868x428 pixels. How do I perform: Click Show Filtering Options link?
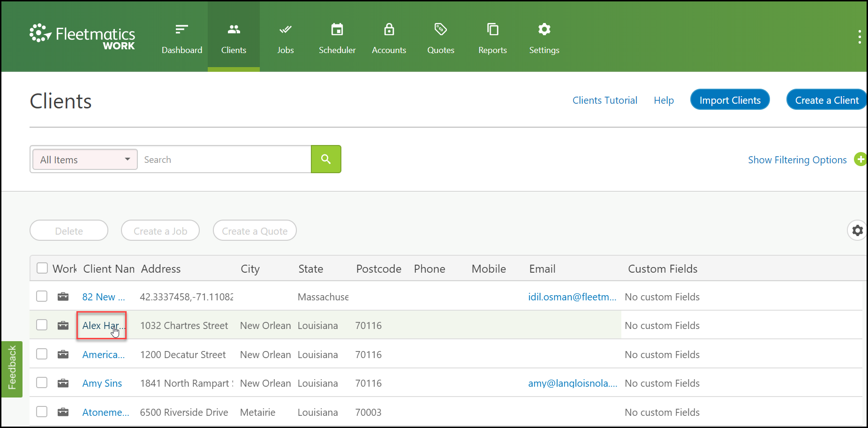[797, 160]
